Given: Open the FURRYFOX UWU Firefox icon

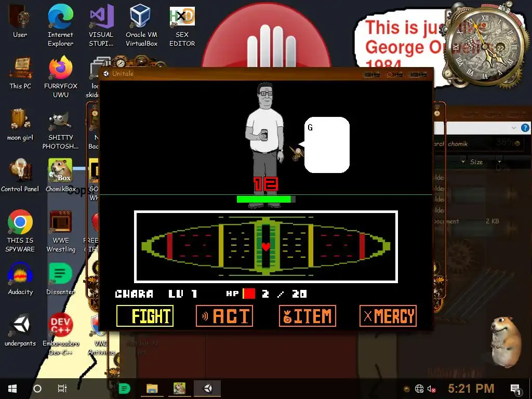Looking at the screenshot, I should click(x=61, y=77).
